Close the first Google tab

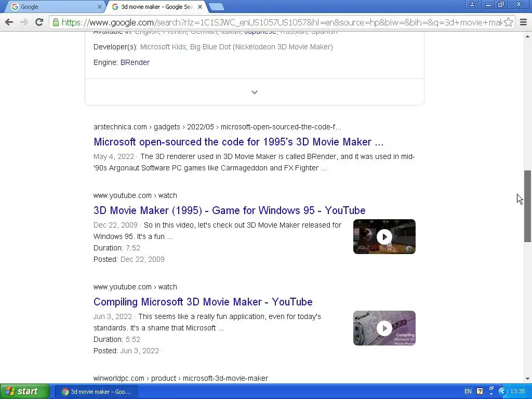point(99,7)
